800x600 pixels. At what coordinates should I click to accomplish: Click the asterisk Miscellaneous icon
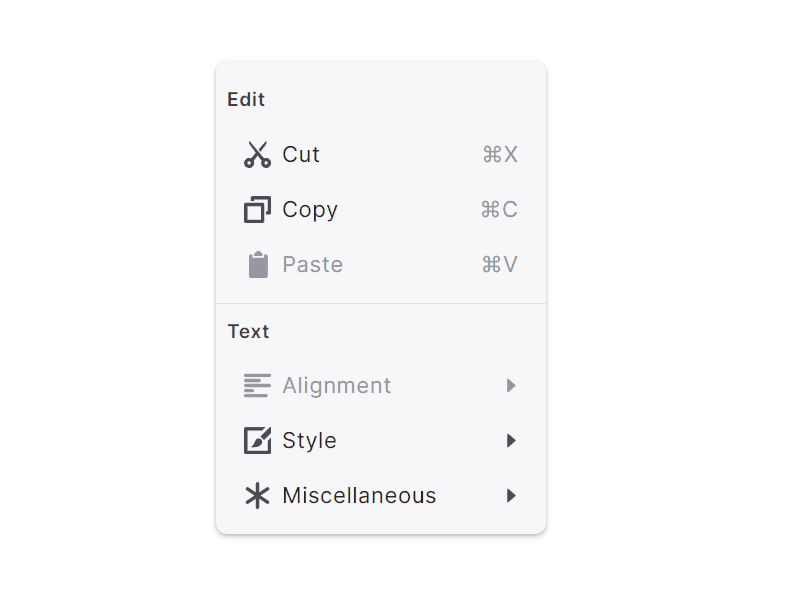pyautogui.click(x=257, y=496)
